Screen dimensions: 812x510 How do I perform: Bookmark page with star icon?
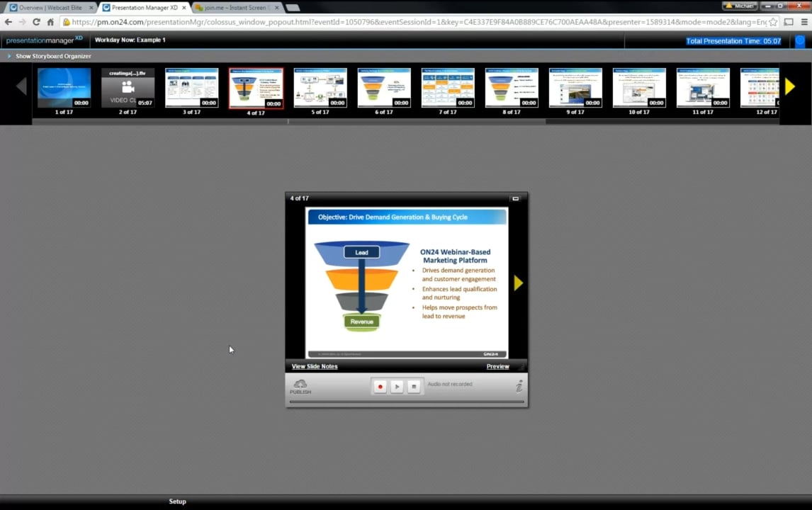click(x=773, y=22)
